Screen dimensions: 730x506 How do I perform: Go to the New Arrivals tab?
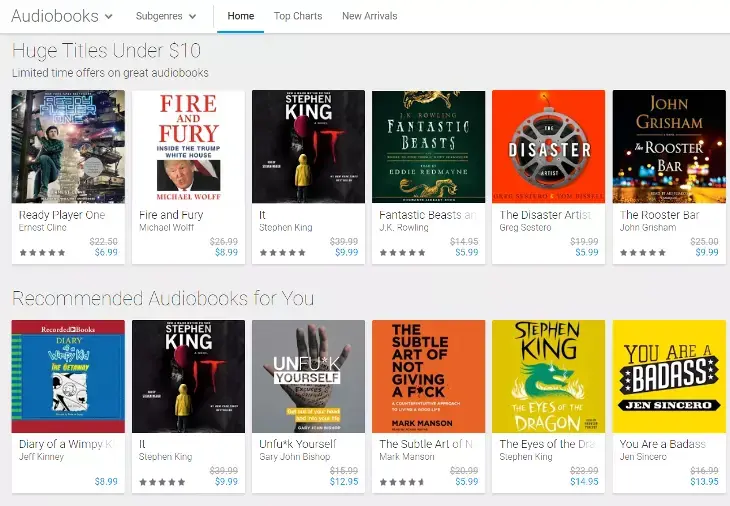click(x=370, y=16)
